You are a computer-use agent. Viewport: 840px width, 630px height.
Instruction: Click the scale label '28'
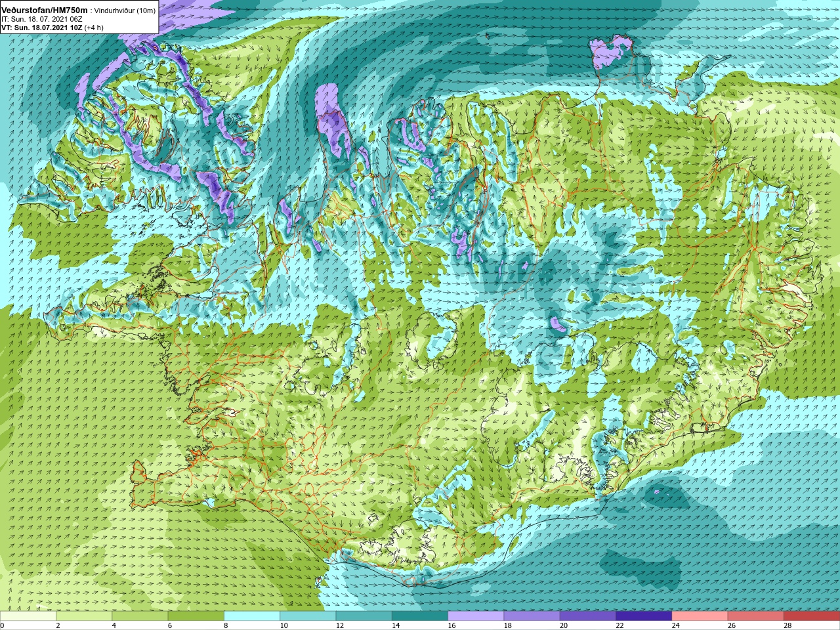(787, 625)
